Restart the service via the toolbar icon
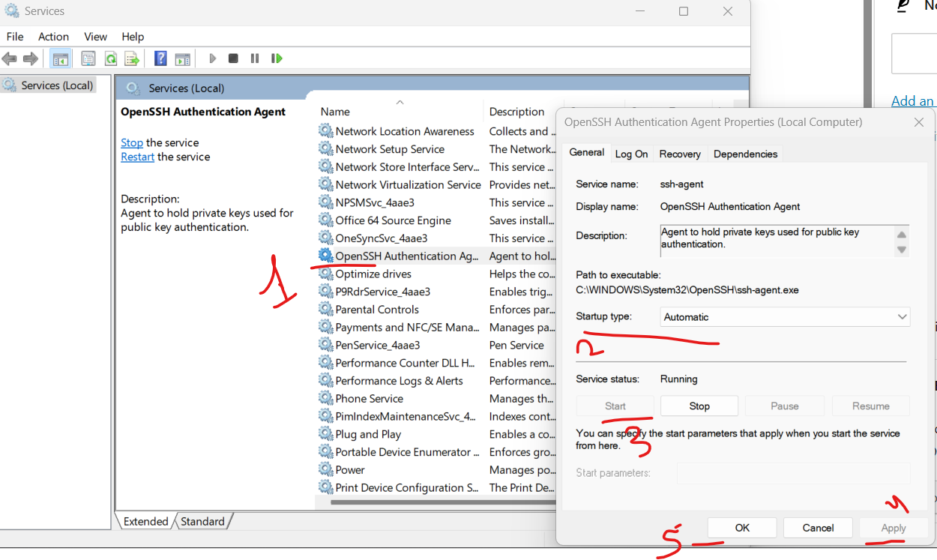Image resolution: width=937 pixels, height=560 pixels. pos(277,58)
